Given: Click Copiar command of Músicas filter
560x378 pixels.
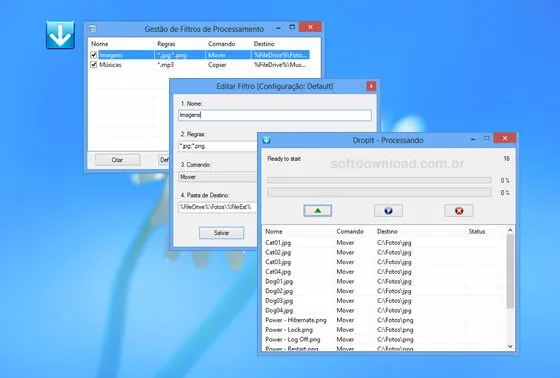Looking at the screenshot, I should [217, 65].
